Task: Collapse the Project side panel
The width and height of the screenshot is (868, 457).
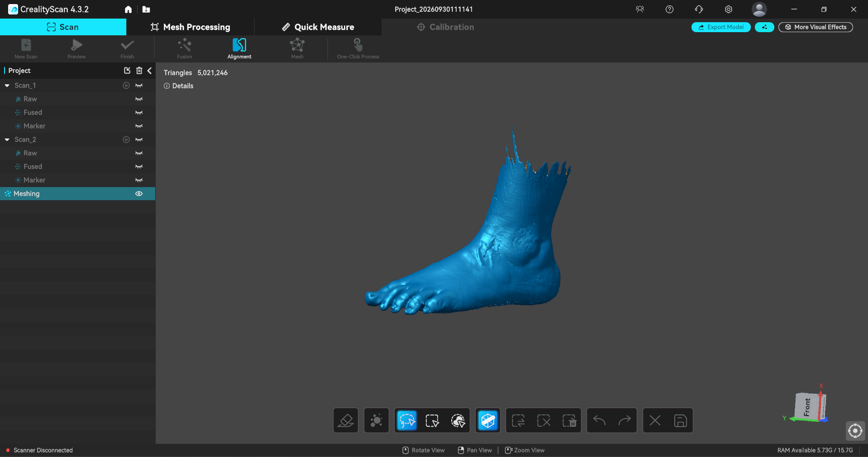Action: coord(150,70)
